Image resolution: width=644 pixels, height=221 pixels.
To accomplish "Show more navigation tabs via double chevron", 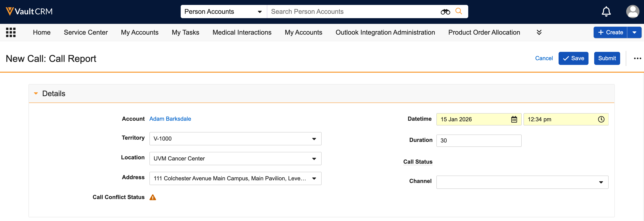I will tap(539, 33).
